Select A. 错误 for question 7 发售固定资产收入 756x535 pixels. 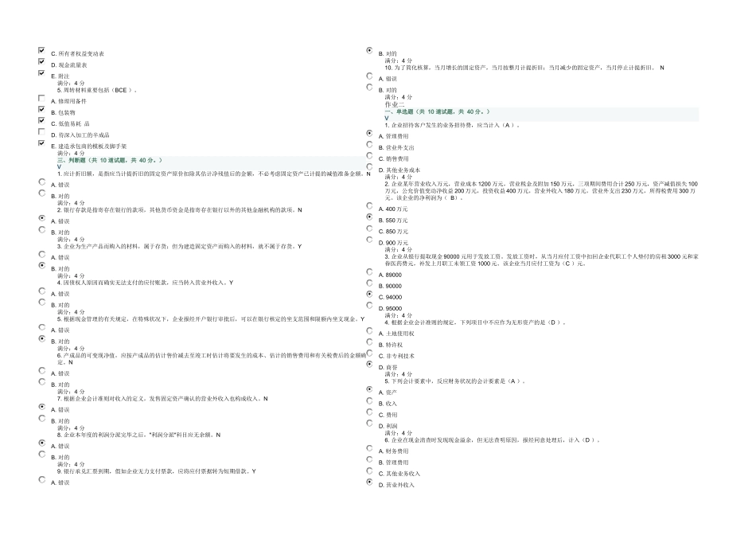pyautogui.click(x=42, y=407)
